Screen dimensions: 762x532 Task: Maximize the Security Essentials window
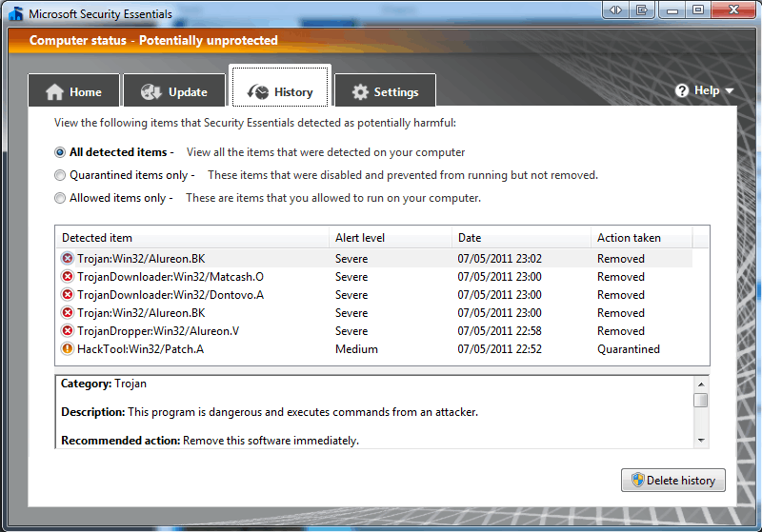coord(698,10)
